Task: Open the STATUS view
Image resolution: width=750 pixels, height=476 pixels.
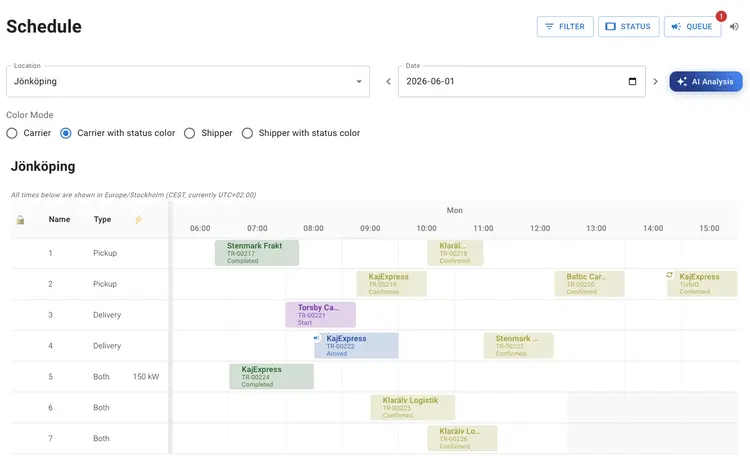Action: pos(628,27)
